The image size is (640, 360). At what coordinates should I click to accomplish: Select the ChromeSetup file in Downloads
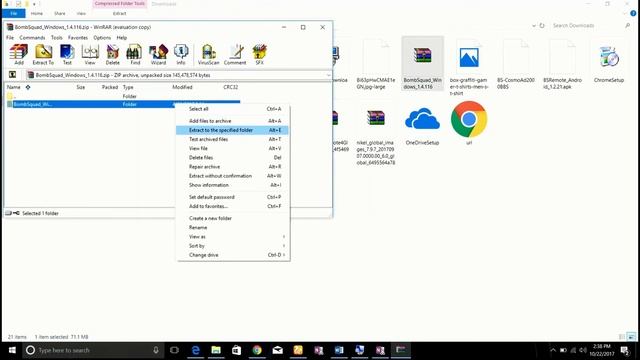pyautogui.click(x=609, y=61)
